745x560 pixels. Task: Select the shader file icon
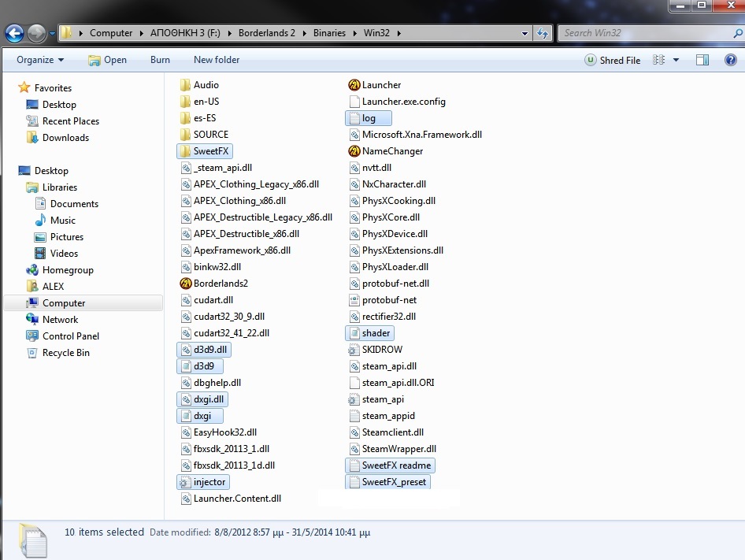click(x=354, y=333)
